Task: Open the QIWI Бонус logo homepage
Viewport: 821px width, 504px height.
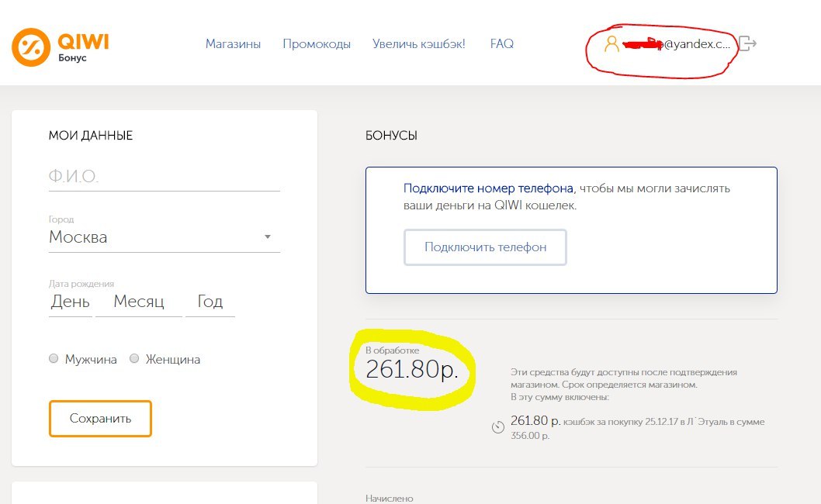Action: tap(61, 47)
